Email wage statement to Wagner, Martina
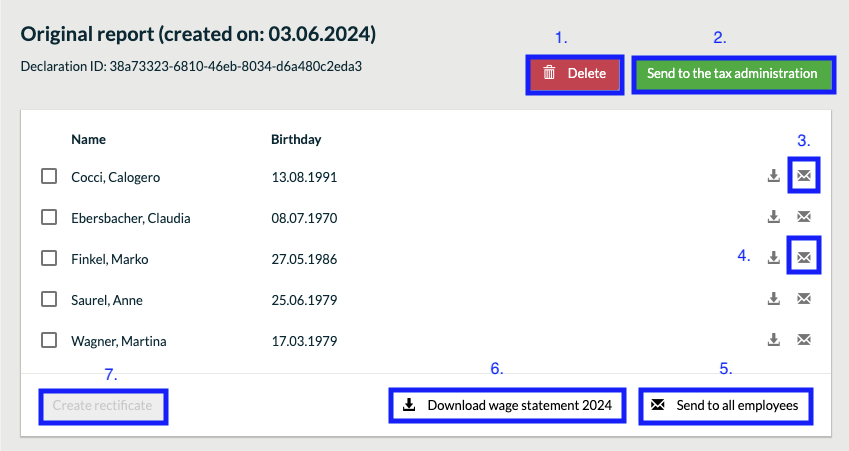The height and width of the screenshot is (451, 849). [x=804, y=339]
